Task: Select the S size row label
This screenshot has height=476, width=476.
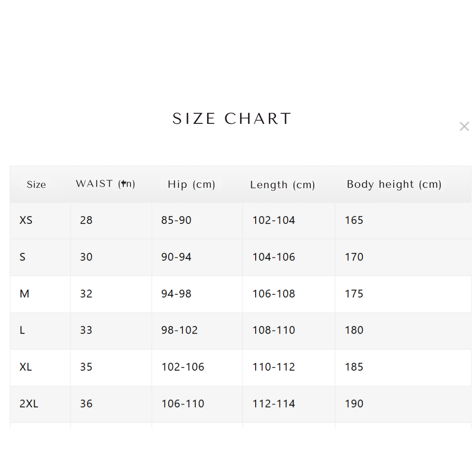Action: [22, 257]
